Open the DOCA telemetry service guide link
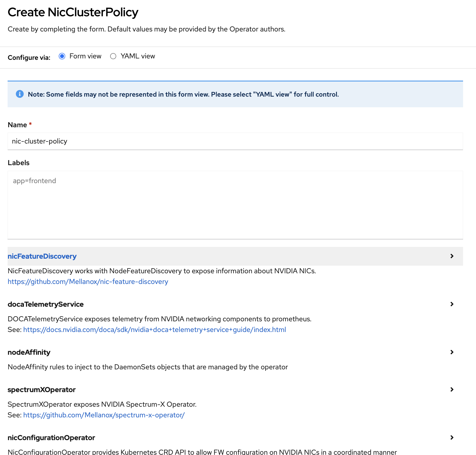This screenshot has height=455, width=476. tap(154, 330)
